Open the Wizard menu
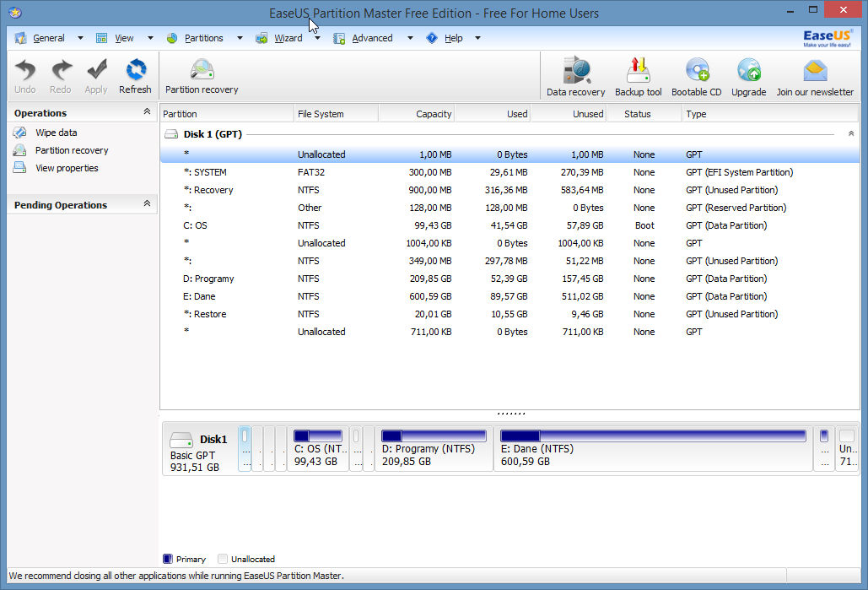This screenshot has width=868, height=590. coord(288,38)
